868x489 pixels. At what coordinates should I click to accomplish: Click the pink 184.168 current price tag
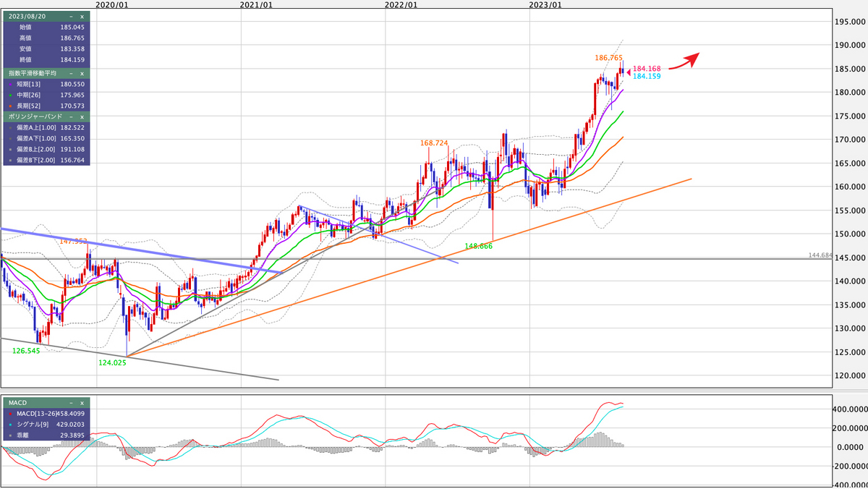coord(647,69)
